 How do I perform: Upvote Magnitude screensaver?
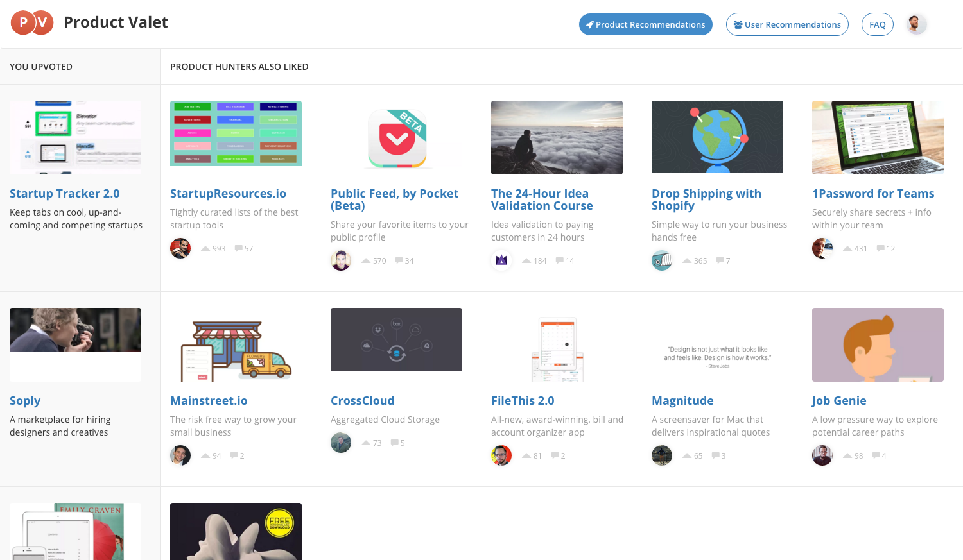tap(687, 455)
